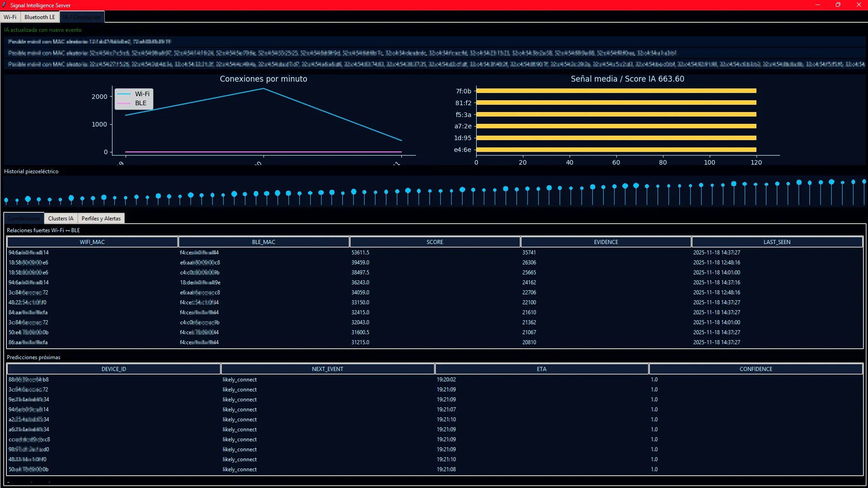868x488 pixels.
Task: Select the Correlaciones tab
Action: pos(24,219)
